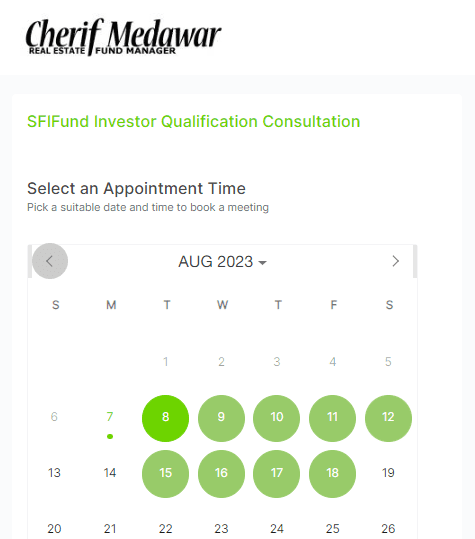This screenshot has height=539, width=475.
Task: Click today's date August 7
Action: [x=110, y=418]
